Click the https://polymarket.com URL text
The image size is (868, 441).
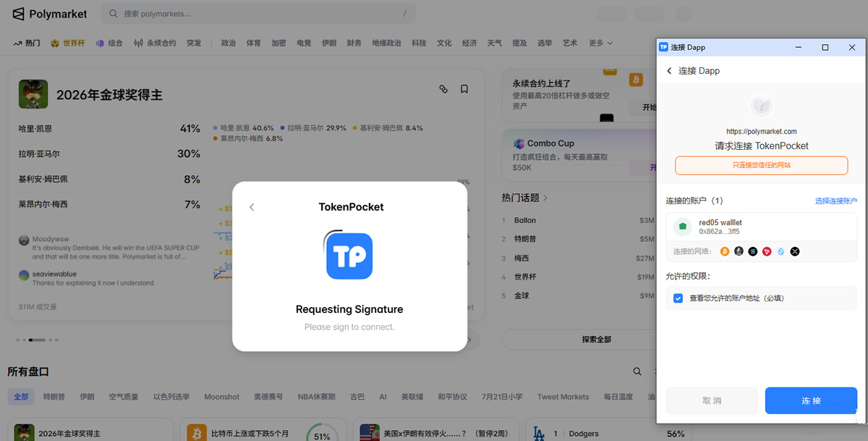(x=762, y=132)
